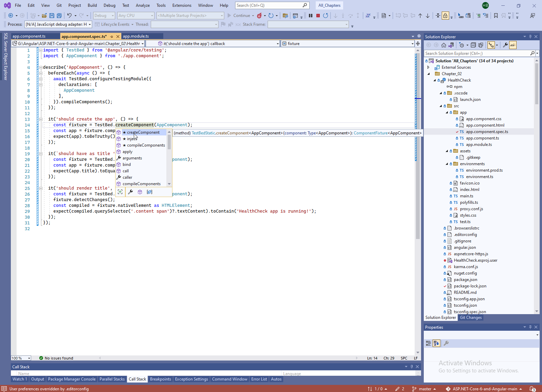Click the red Stop Debugging button

tap(318, 16)
